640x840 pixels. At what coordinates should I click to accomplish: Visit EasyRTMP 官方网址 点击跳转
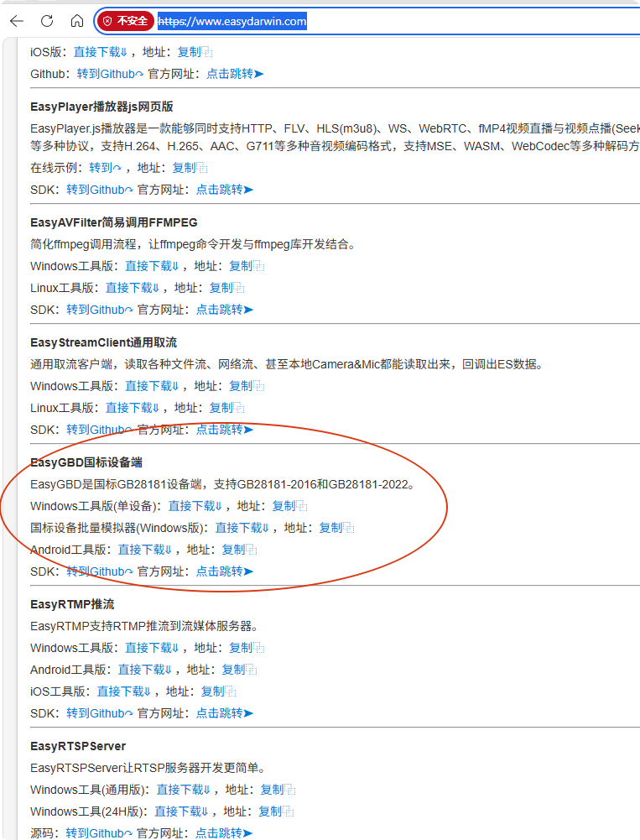(x=225, y=713)
